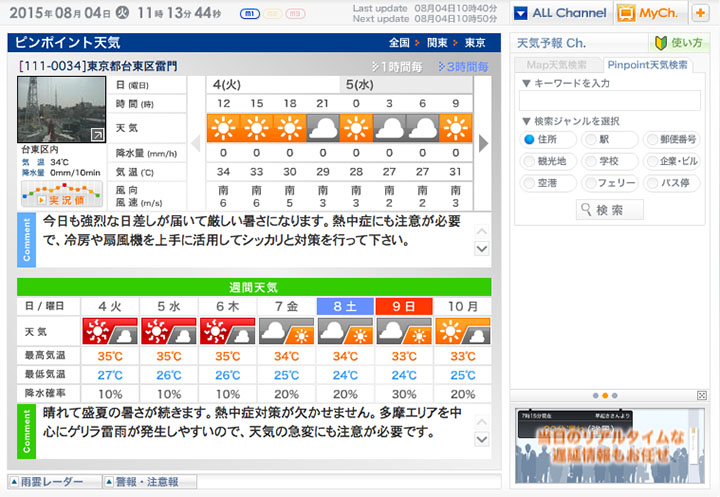Click the 実況値 live data button

tap(62, 199)
